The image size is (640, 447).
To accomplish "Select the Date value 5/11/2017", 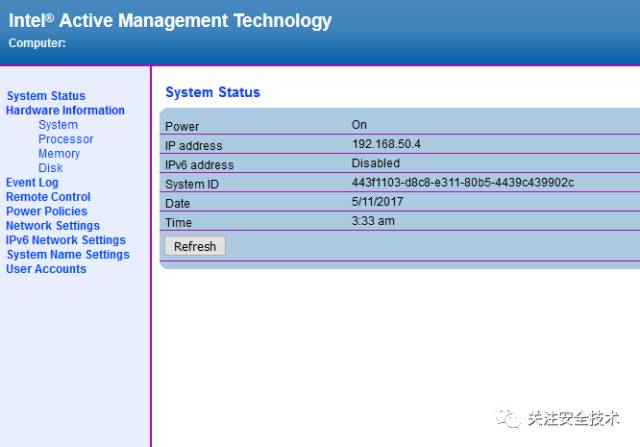I will (378, 202).
